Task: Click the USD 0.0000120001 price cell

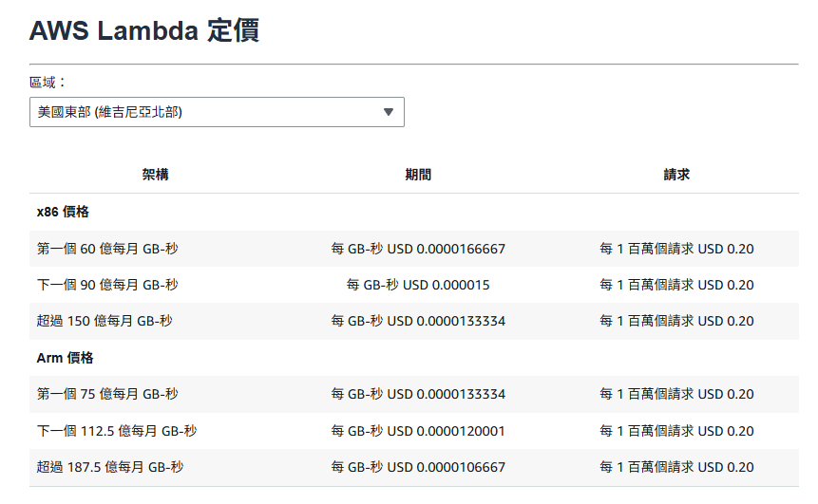Action: (x=418, y=431)
